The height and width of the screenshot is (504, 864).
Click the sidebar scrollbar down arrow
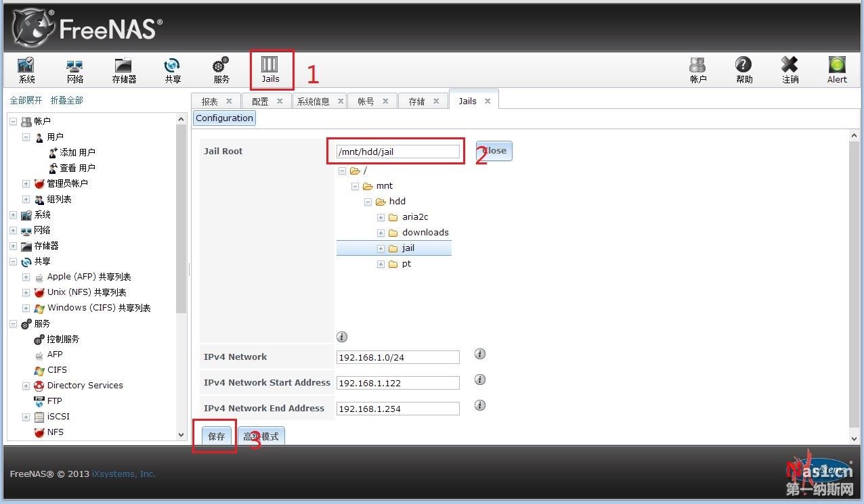point(181,435)
